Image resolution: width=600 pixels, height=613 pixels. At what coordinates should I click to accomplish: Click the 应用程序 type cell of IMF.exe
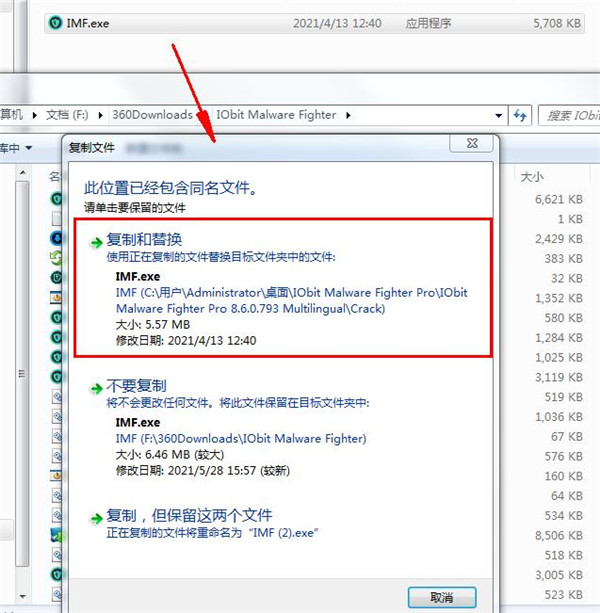coord(428,23)
